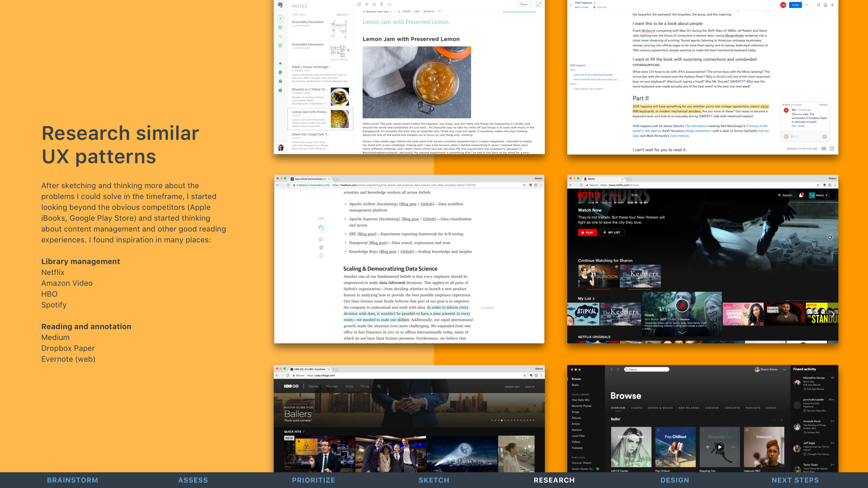Screen dimensions: 868x488
Task: Click Netflix red Play button
Action: pyautogui.click(x=587, y=233)
